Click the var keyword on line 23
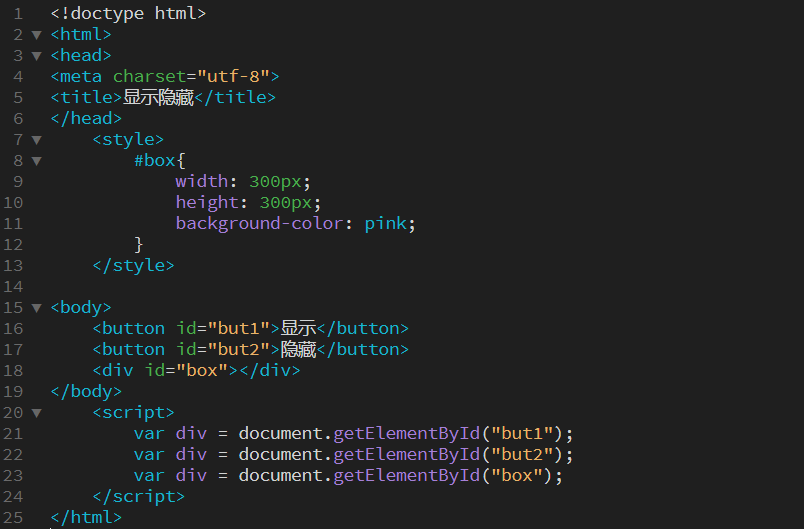 tap(149, 476)
